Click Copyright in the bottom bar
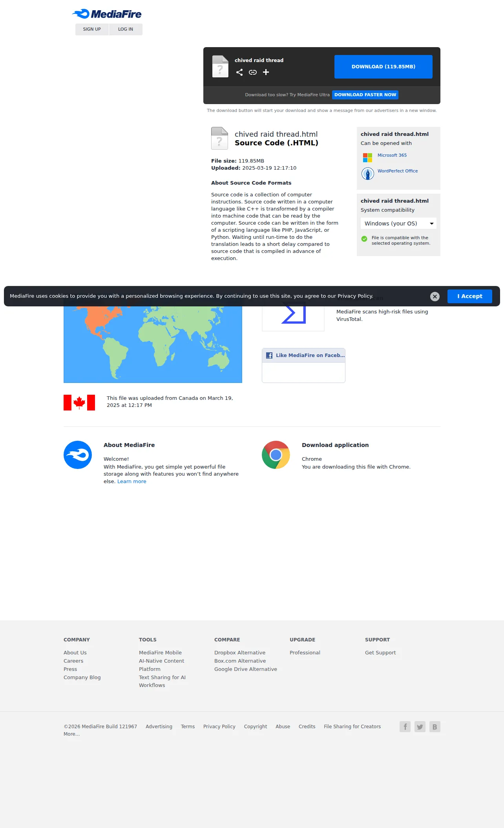The height and width of the screenshot is (828, 504). 256,727
